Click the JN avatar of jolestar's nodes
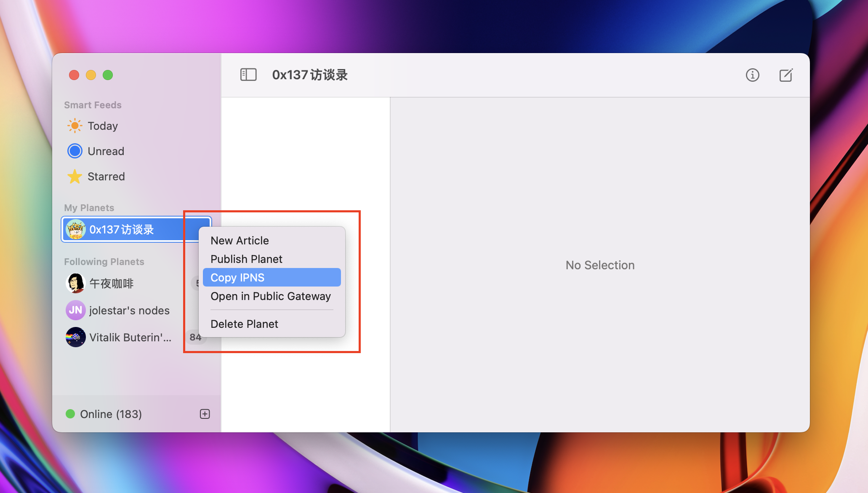The image size is (868, 493). (76, 310)
